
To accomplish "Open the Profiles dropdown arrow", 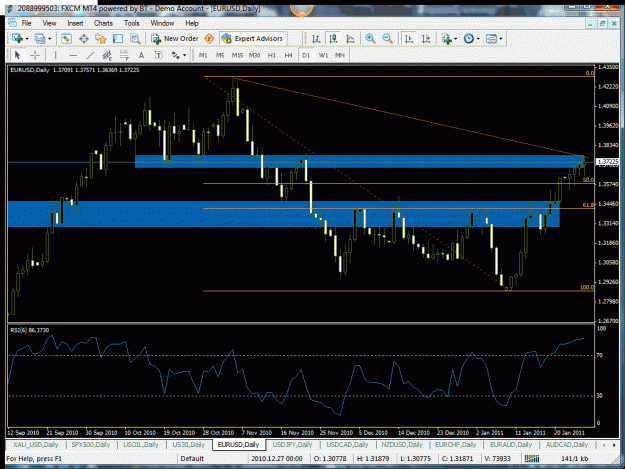I will [x=50, y=39].
